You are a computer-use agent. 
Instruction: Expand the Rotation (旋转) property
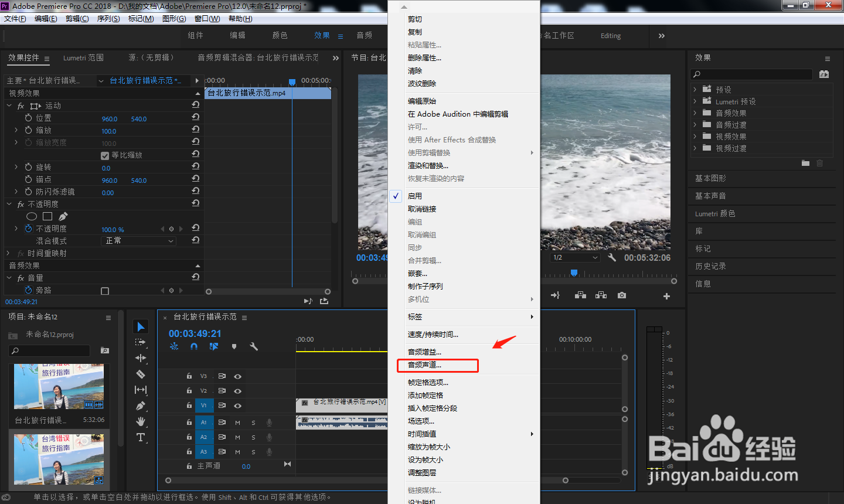(16, 167)
